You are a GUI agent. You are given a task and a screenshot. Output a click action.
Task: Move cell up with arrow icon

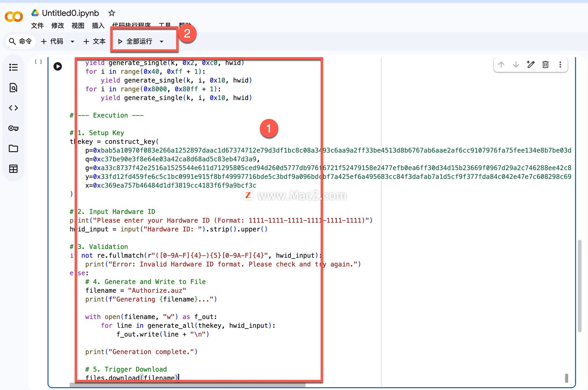501,65
